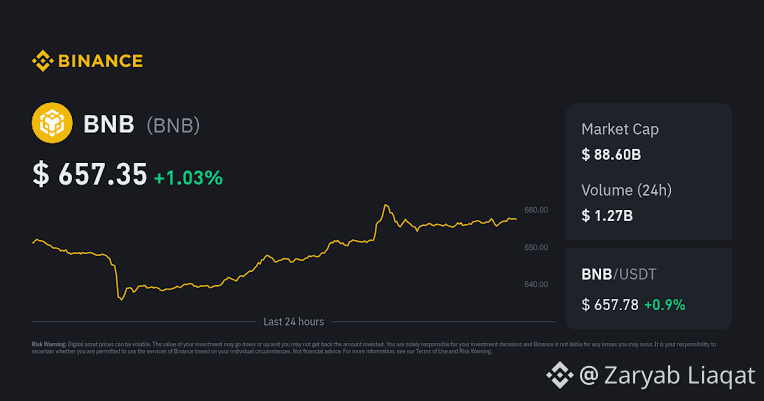The width and height of the screenshot is (764, 401).
Task: Click the +0.9% pair change value
Action: click(x=665, y=305)
